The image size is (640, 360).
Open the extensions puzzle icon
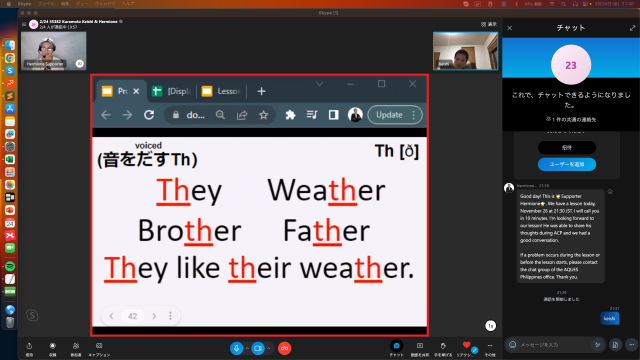290,115
